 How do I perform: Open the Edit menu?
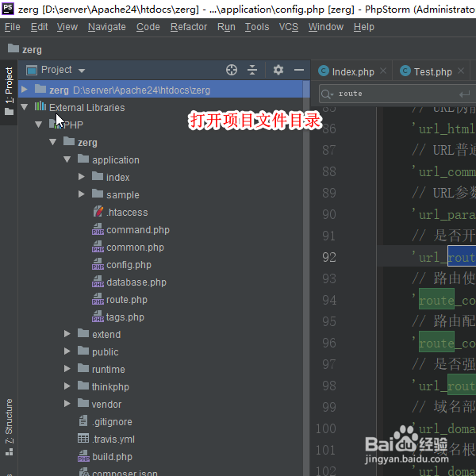pyautogui.click(x=39, y=27)
